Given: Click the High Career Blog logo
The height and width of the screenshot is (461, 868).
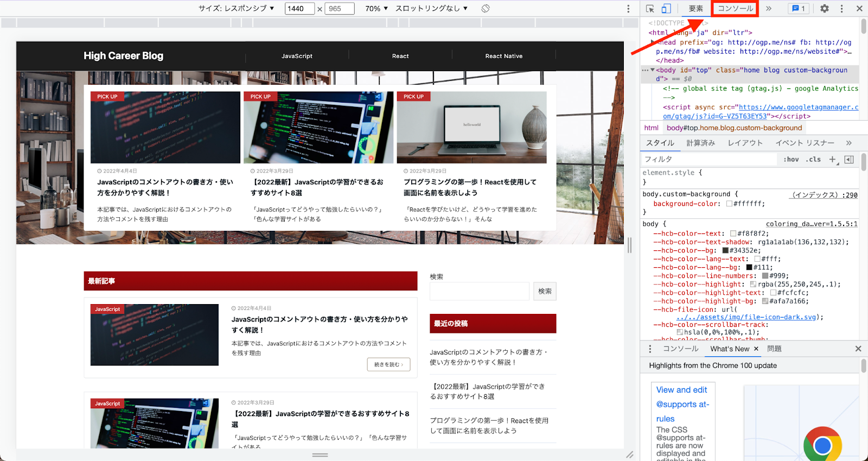Looking at the screenshot, I should pos(123,55).
